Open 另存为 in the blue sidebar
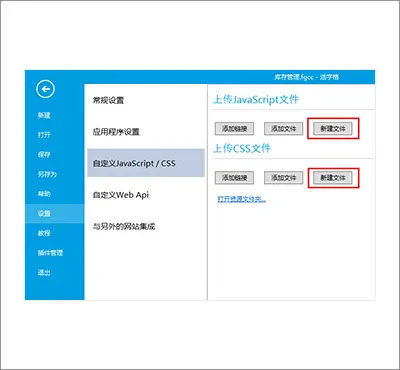This screenshot has width=400, height=370. pos(47,174)
